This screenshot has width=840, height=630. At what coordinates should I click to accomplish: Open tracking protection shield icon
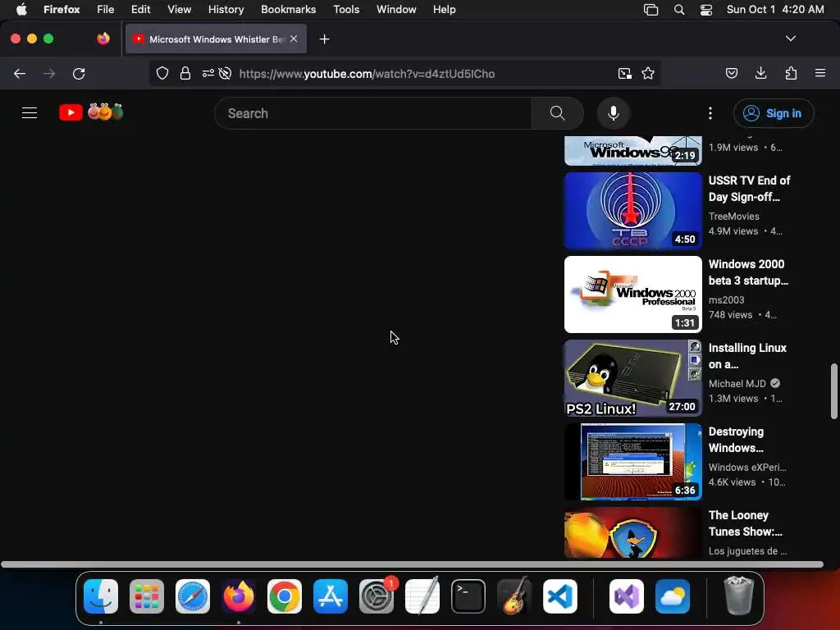tap(162, 73)
